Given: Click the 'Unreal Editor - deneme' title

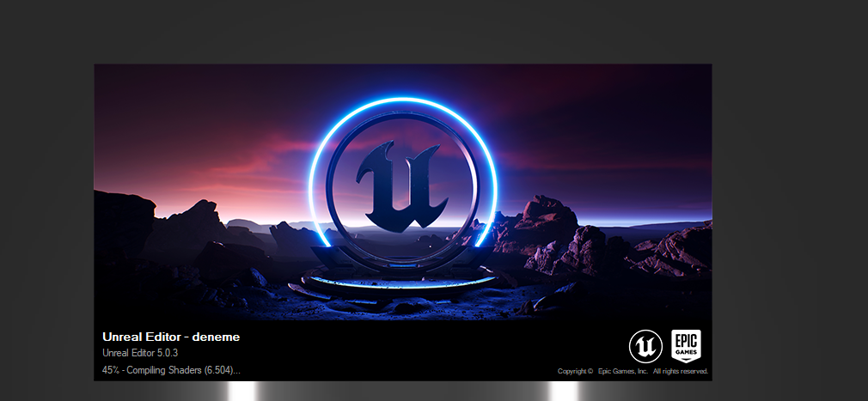Looking at the screenshot, I should tap(171, 337).
